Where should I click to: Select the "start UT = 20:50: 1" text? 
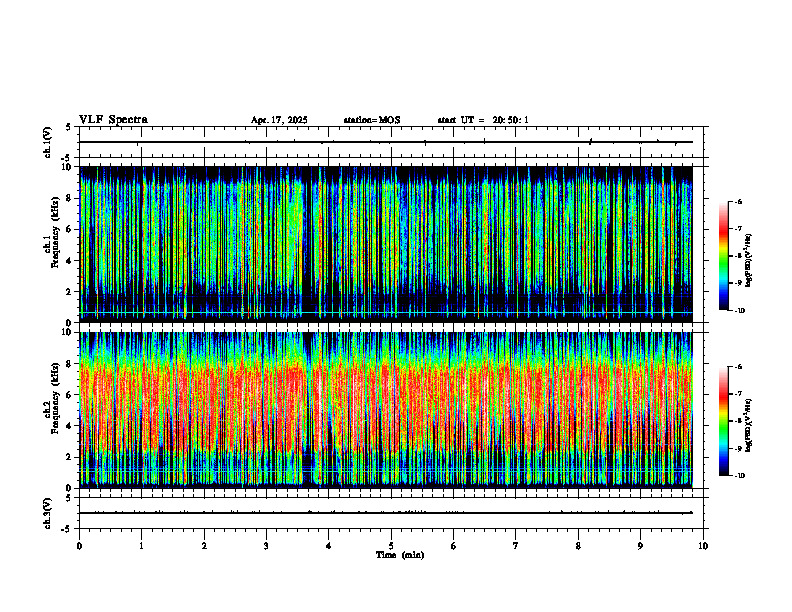pyautogui.click(x=483, y=120)
